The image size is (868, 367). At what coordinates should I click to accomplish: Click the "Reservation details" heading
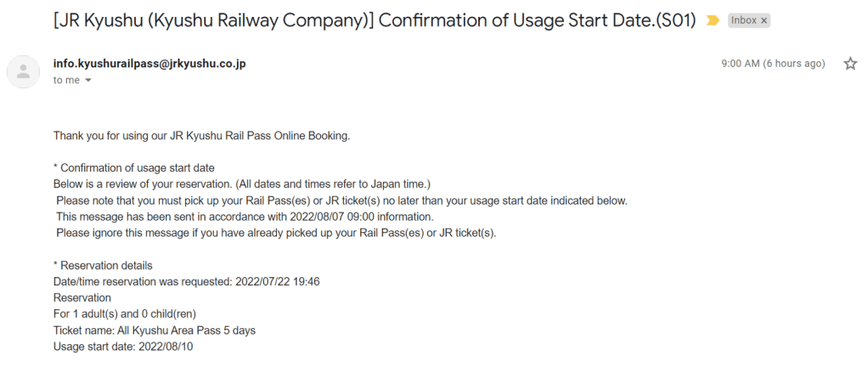point(103,265)
